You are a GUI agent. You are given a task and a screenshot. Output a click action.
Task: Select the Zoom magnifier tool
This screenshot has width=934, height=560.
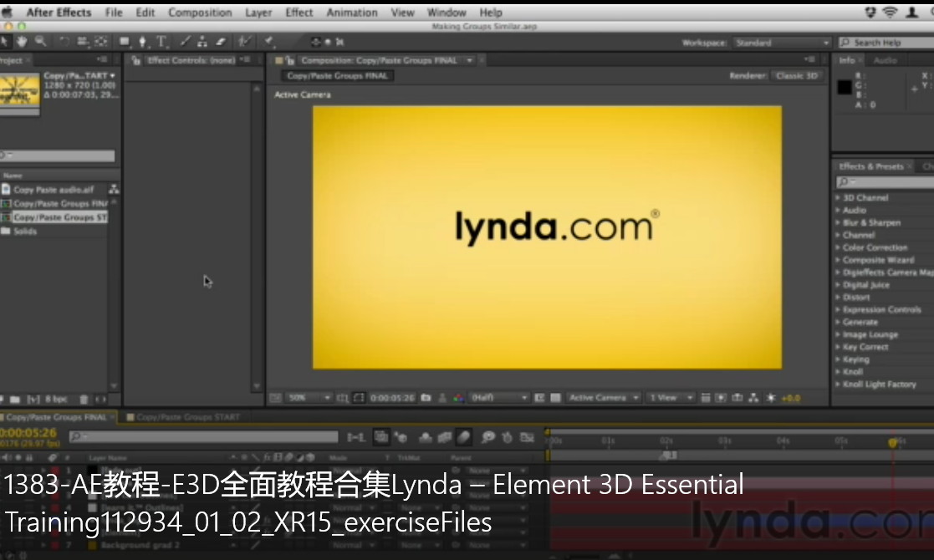point(40,42)
